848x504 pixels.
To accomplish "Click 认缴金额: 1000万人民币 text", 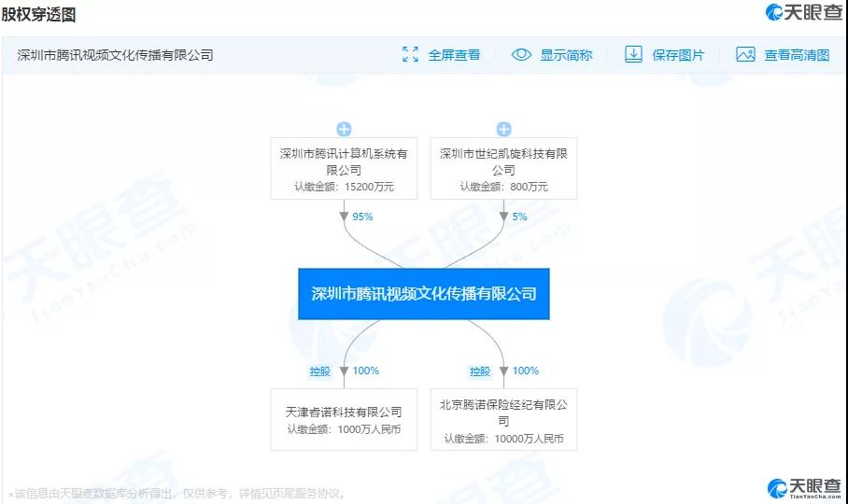I will pyautogui.click(x=344, y=429).
